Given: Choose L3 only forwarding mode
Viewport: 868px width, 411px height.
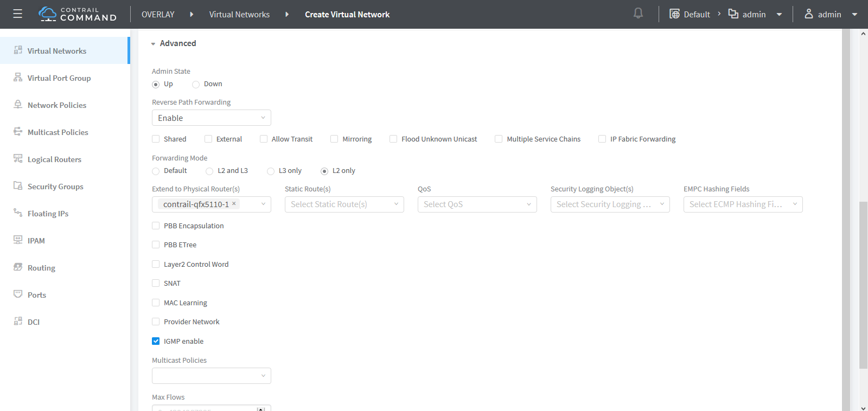Looking at the screenshot, I should [x=271, y=171].
